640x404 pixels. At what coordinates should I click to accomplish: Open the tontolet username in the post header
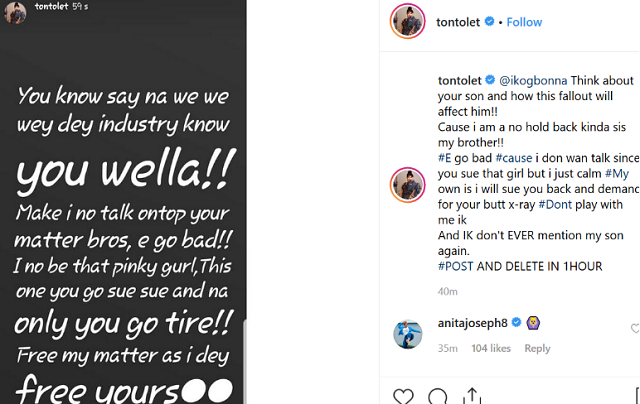459,22
